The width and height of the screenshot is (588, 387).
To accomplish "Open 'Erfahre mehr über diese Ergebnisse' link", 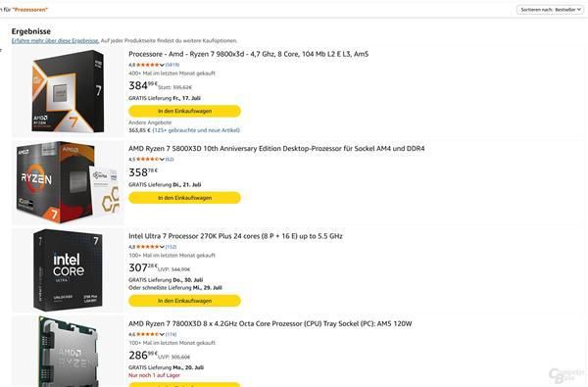I will point(55,40).
